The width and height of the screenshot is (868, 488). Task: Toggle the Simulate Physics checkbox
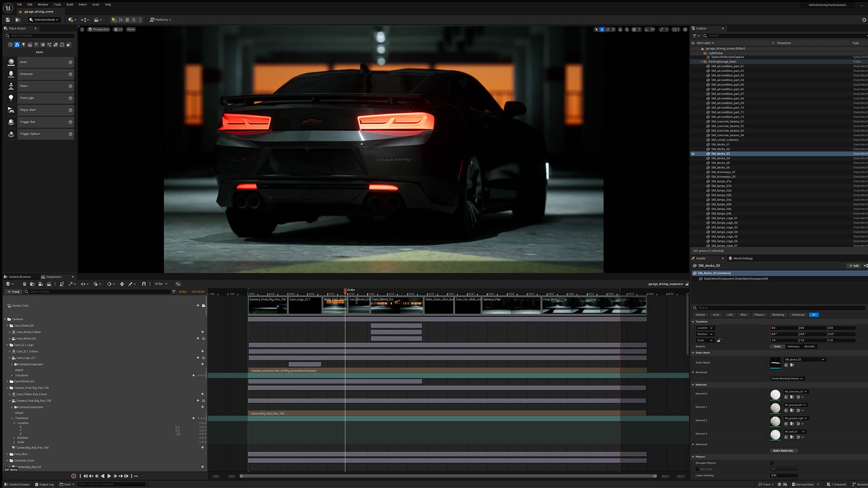tap(771, 463)
